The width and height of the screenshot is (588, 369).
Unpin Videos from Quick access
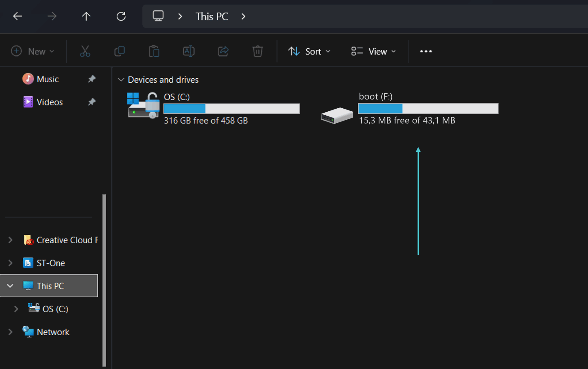[92, 102]
